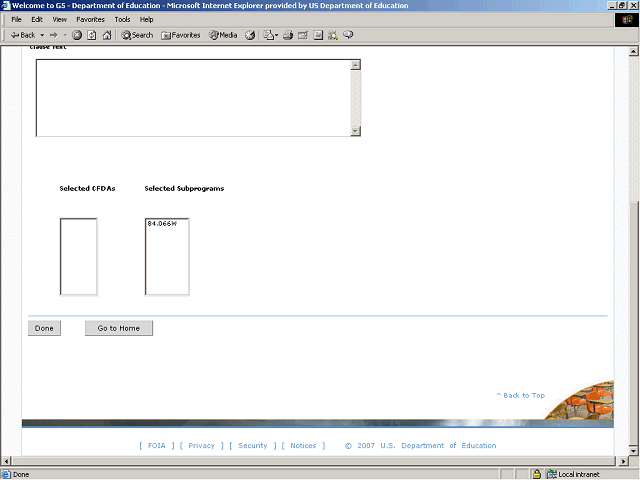Open the FOIA footer link
Image resolution: width=640 pixels, height=480 pixels.
tap(157, 445)
